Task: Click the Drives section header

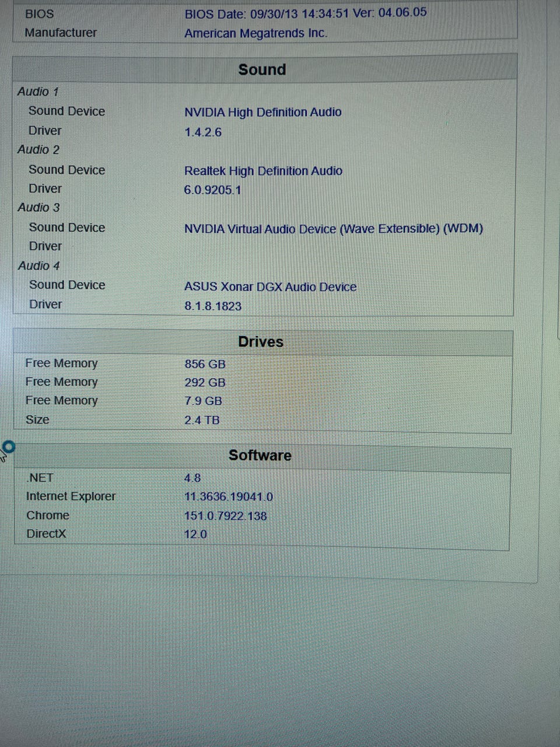Action: pos(261,342)
